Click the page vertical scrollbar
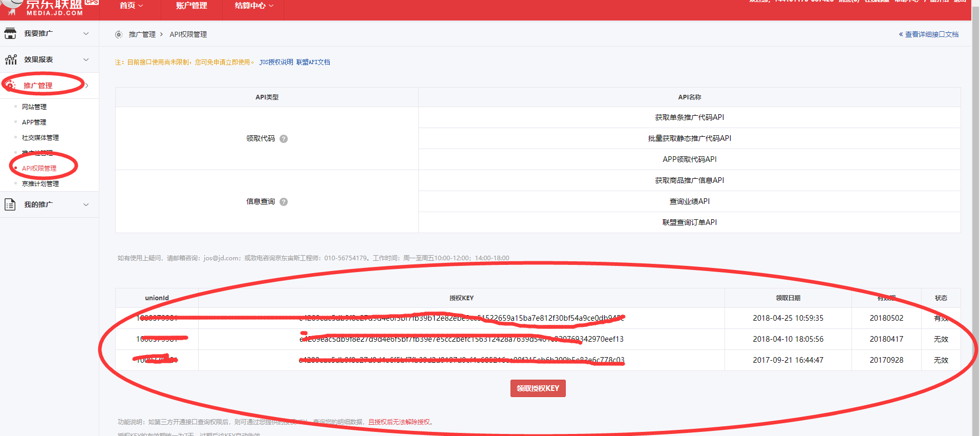This screenshot has width=980, height=436. click(975, 218)
